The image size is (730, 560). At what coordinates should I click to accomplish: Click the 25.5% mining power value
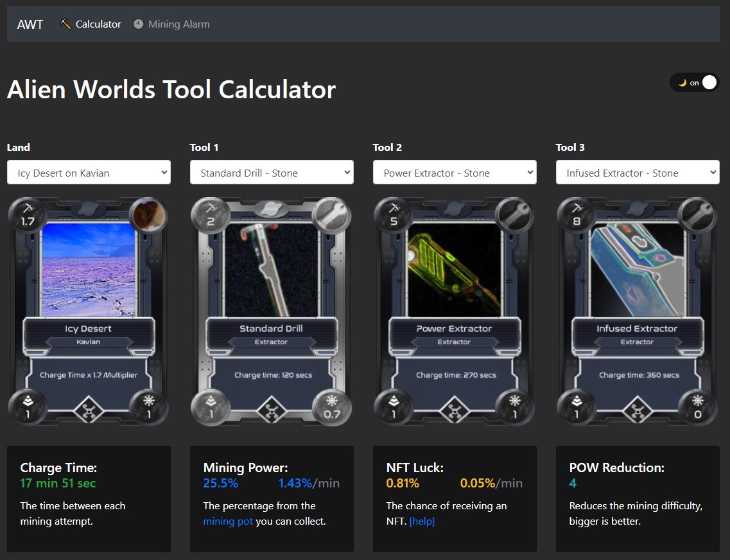click(221, 483)
